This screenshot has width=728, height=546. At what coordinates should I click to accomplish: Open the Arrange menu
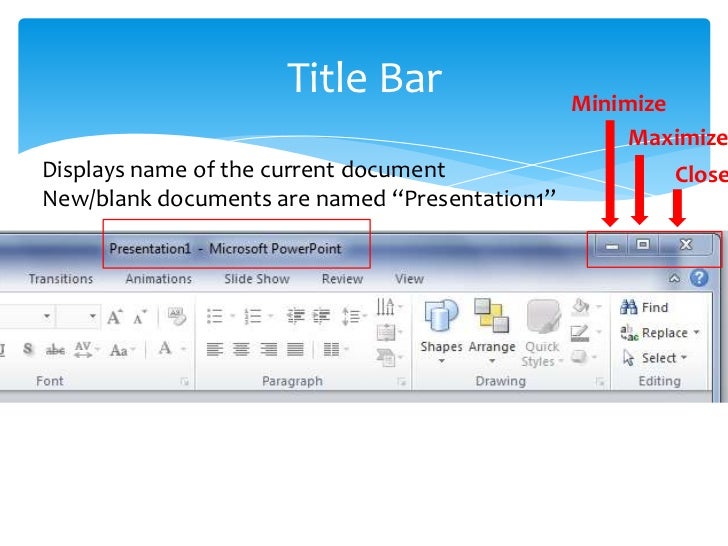(x=492, y=331)
